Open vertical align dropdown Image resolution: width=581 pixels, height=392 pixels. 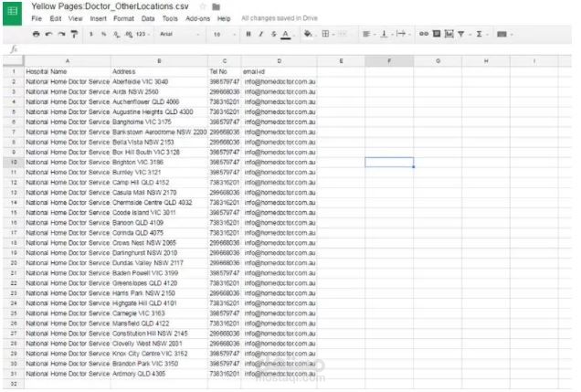click(386, 34)
